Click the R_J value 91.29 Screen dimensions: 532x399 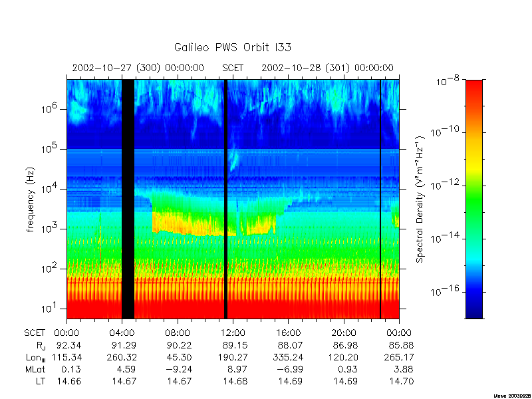pyautogui.click(x=124, y=345)
